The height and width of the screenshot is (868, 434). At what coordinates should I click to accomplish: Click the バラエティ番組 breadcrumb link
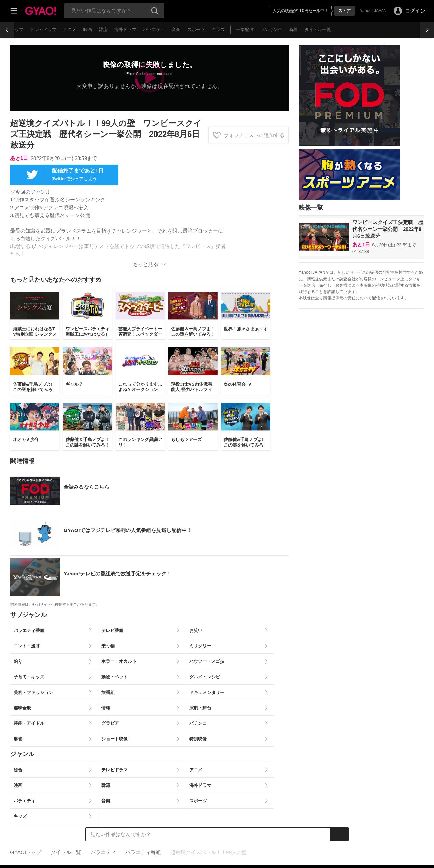coord(143,852)
